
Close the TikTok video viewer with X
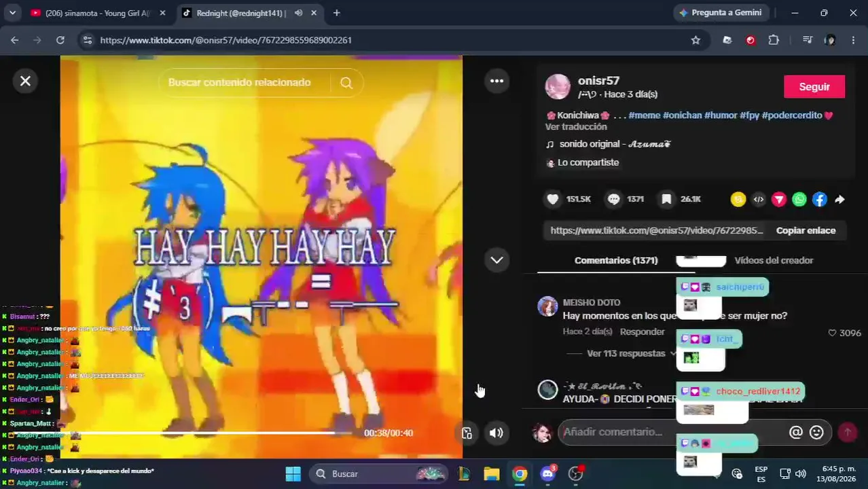point(25,81)
